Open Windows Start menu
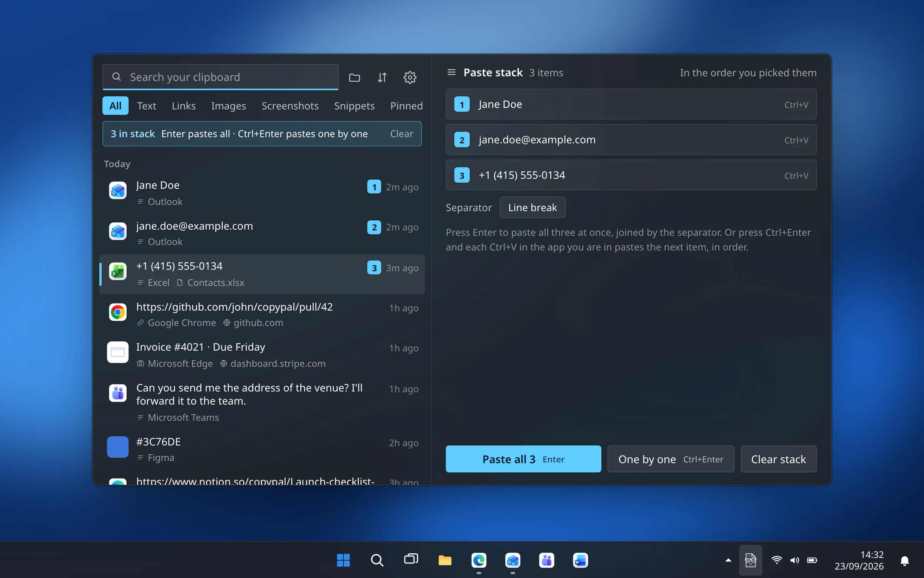Image resolution: width=924 pixels, height=578 pixels. (343, 560)
